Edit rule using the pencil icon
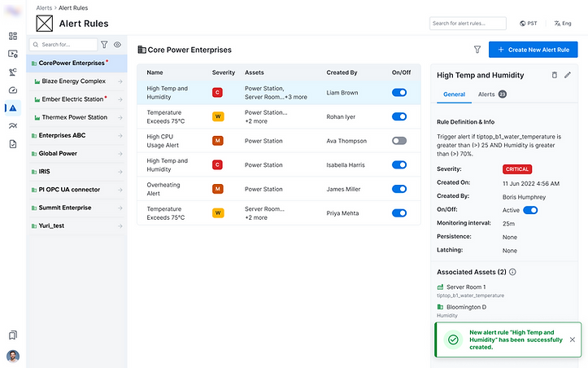 click(568, 75)
